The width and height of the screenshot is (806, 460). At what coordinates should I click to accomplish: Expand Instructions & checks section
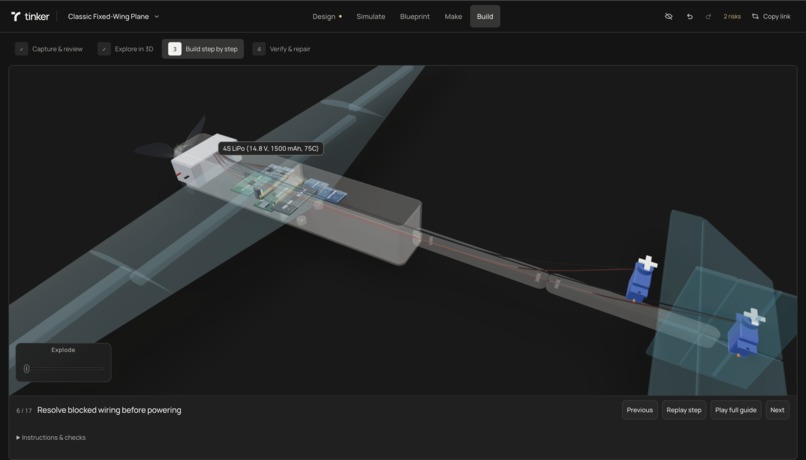point(51,437)
